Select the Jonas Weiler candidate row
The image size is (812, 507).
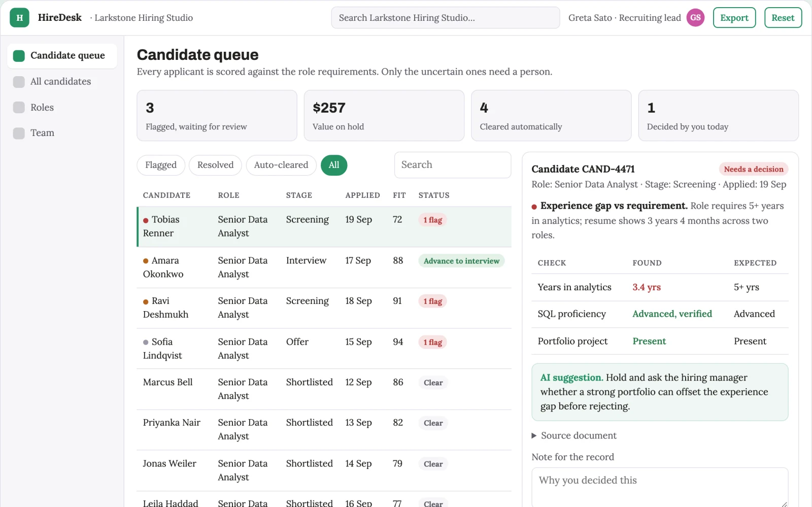point(324,470)
